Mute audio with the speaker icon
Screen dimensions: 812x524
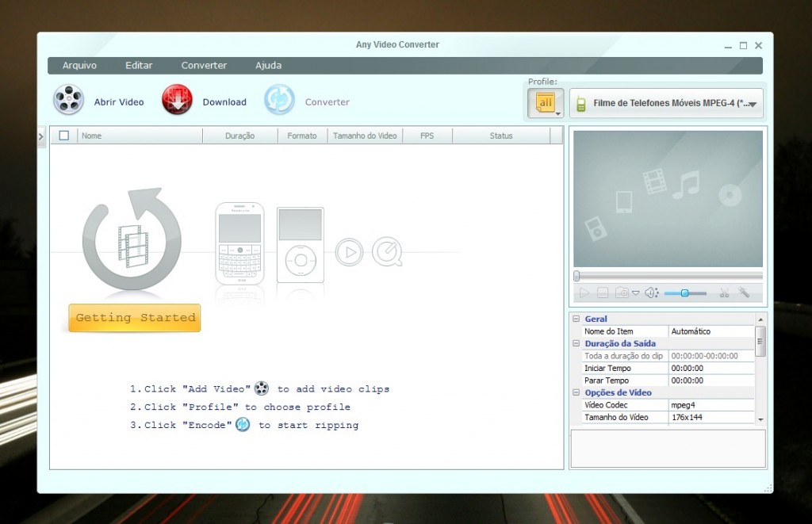pos(651,293)
